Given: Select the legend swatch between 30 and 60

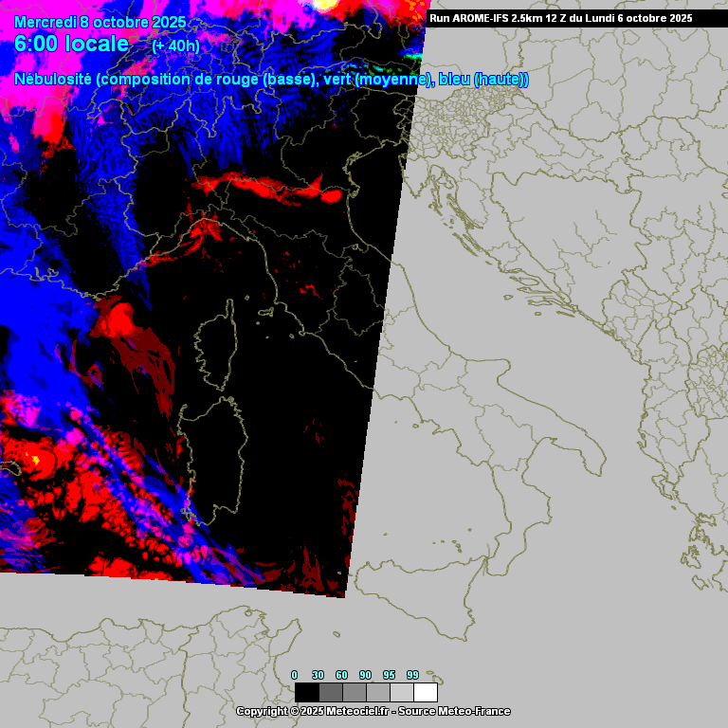Looking at the screenshot, I should (330, 692).
